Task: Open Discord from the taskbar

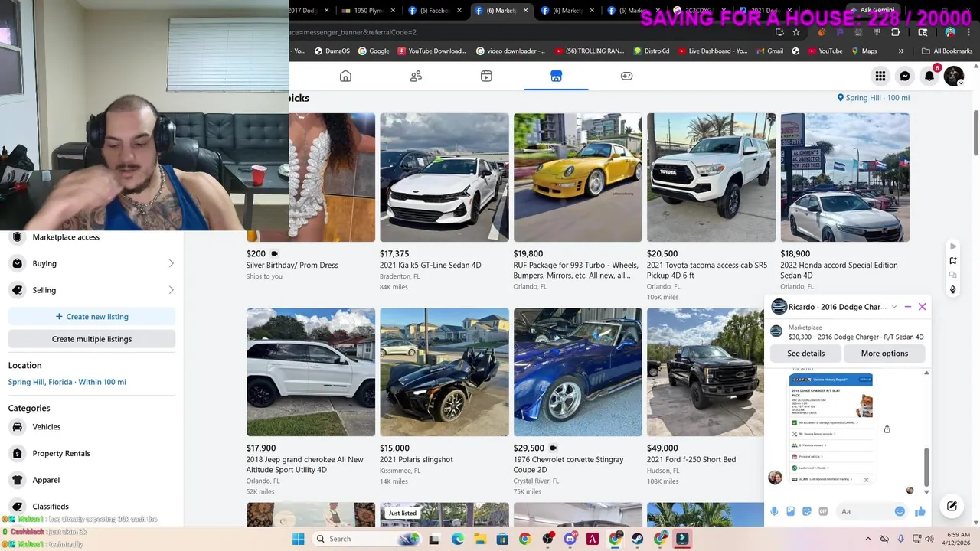Action: pos(570,539)
